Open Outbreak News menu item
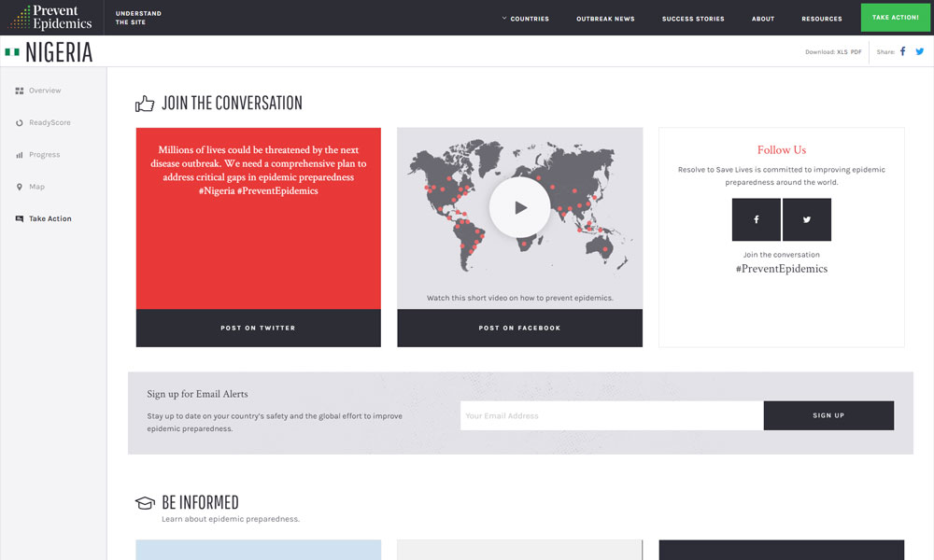 tap(605, 19)
